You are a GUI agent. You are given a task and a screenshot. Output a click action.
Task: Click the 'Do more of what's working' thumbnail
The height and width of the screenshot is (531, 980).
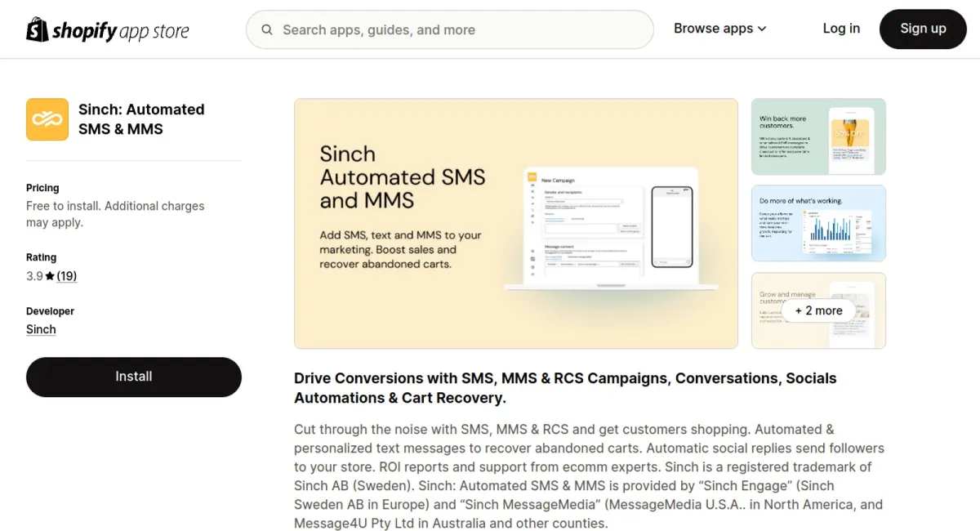817,223
